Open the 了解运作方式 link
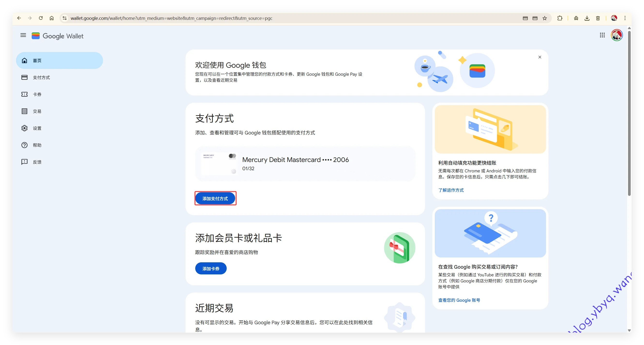Screen dimensions: 644x345 (x=451, y=190)
